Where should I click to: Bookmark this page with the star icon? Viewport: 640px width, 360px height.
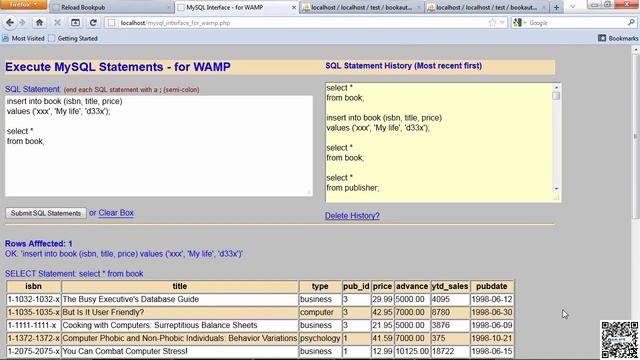[x=492, y=23]
